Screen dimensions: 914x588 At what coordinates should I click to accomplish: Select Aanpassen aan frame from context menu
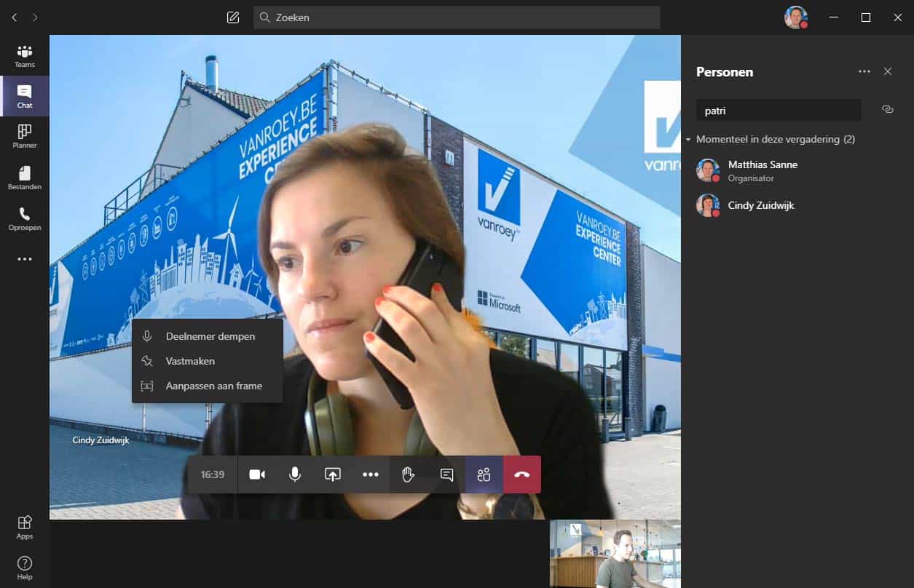pos(208,386)
